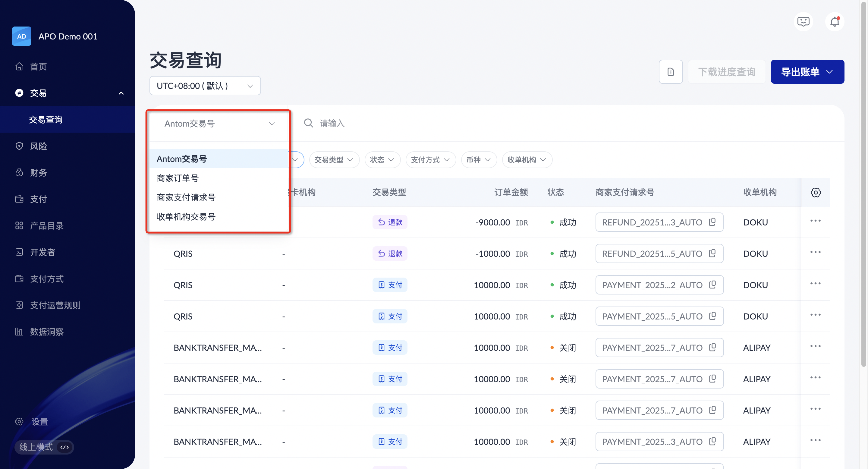
Task: Toggle the 线上模式 mode switch
Action: pos(44,447)
